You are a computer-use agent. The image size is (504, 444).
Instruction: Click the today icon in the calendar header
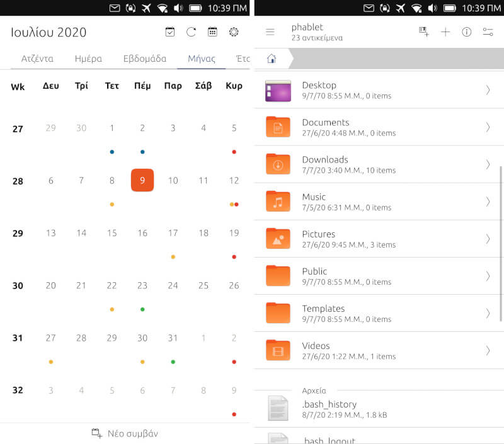[170, 32]
